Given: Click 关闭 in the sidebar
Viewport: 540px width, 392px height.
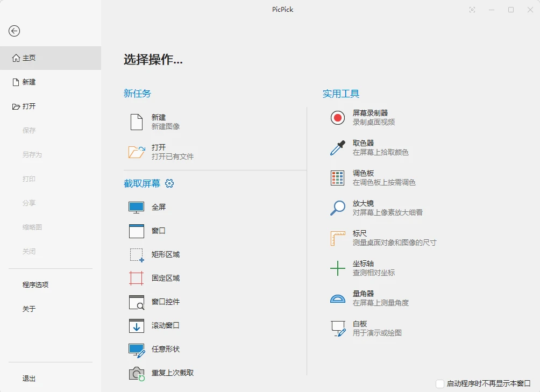Looking at the screenshot, I should [29, 252].
